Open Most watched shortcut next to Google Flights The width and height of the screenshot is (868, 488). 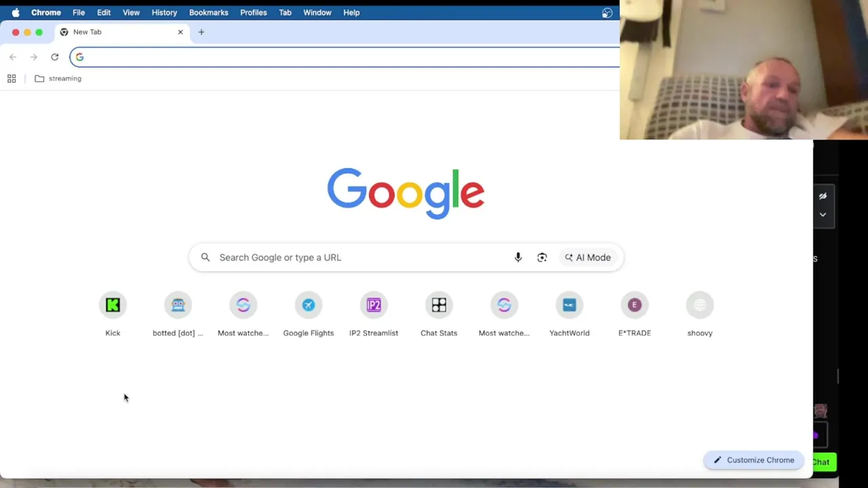[x=243, y=314]
